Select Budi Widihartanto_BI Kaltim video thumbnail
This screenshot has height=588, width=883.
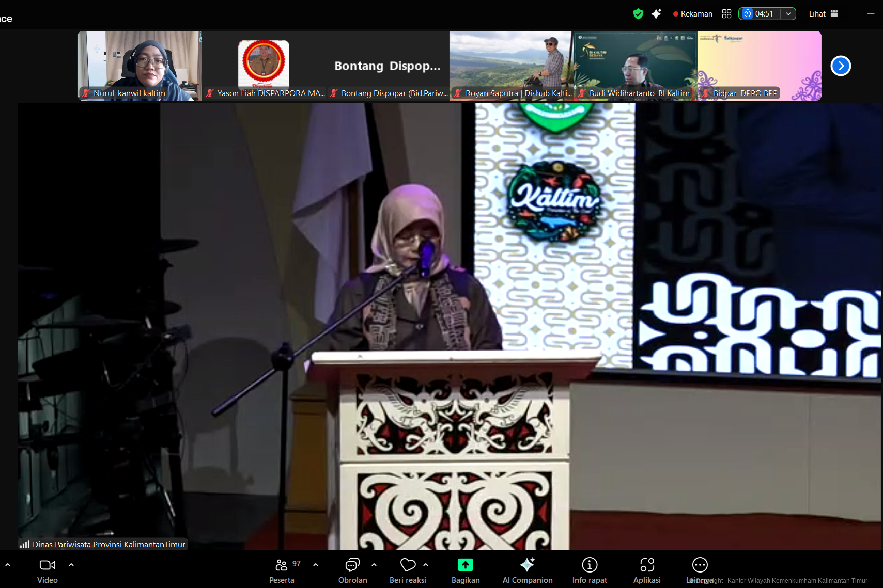(635, 66)
